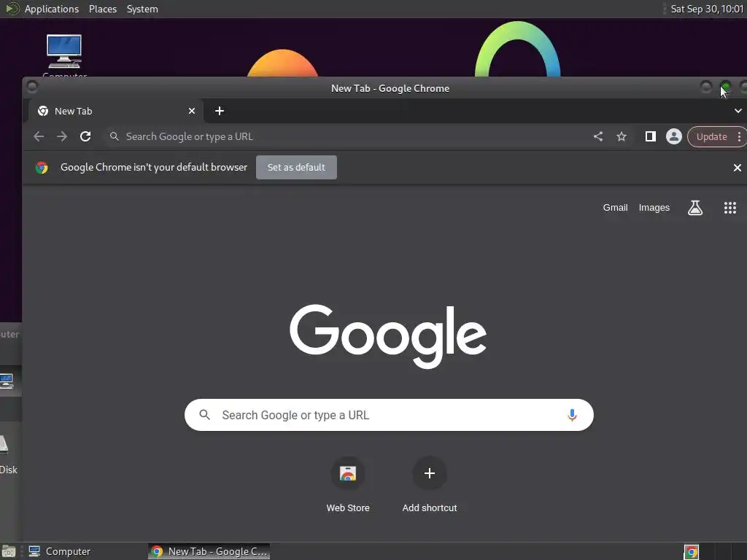The height and width of the screenshot is (560, 747).
Task: Expand the tab search chevron
Action: [x=738, y=111]
